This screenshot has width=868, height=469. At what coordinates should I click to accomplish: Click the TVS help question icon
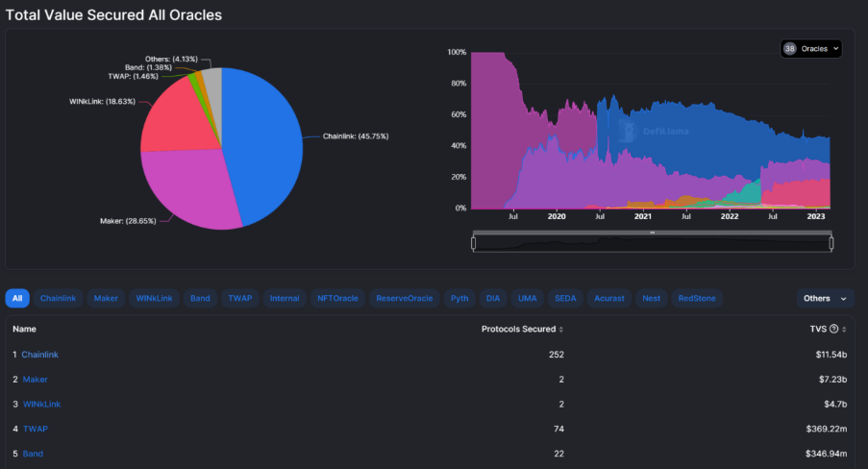[x=833, y=329]
